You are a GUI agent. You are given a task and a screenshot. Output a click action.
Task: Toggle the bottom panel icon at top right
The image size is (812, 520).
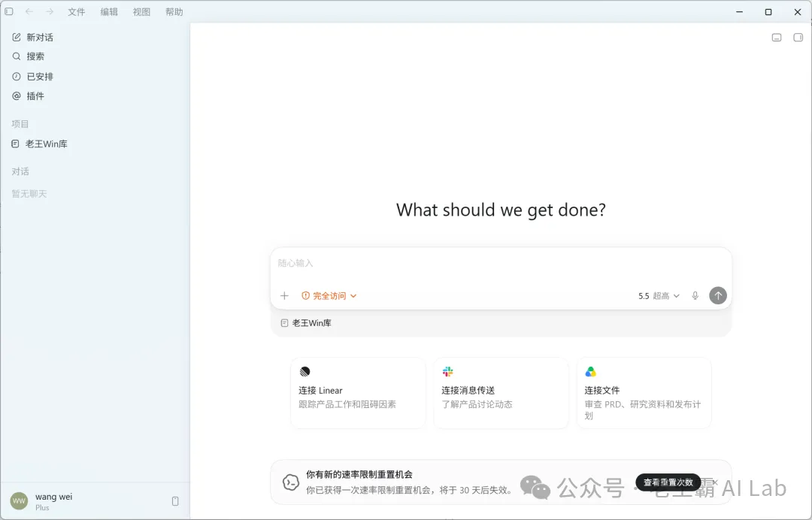776,38
